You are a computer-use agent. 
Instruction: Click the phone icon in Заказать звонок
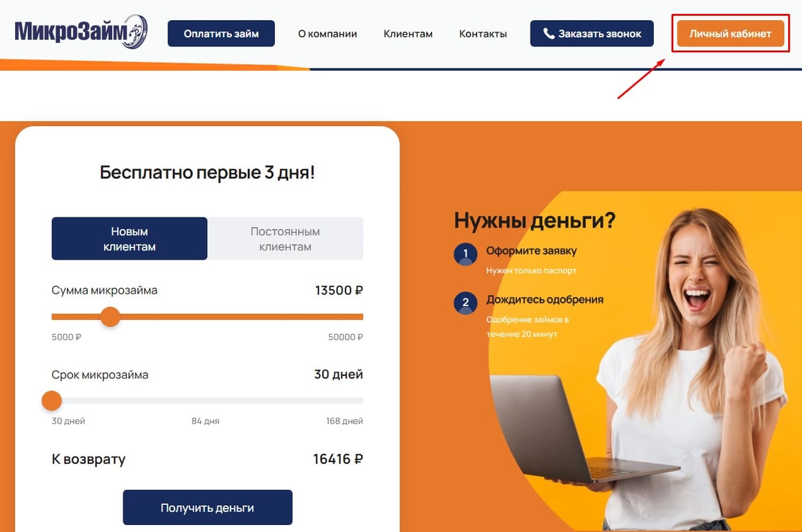549,34
